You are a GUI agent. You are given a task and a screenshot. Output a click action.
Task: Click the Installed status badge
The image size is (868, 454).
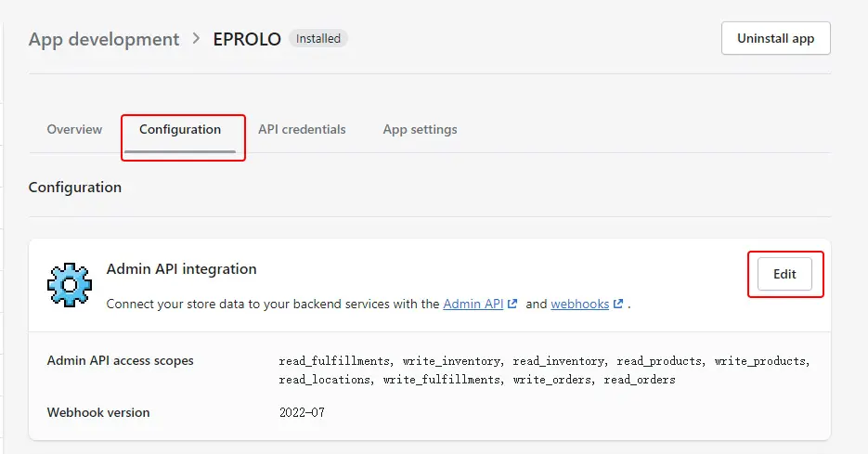(x=318, y=39)
